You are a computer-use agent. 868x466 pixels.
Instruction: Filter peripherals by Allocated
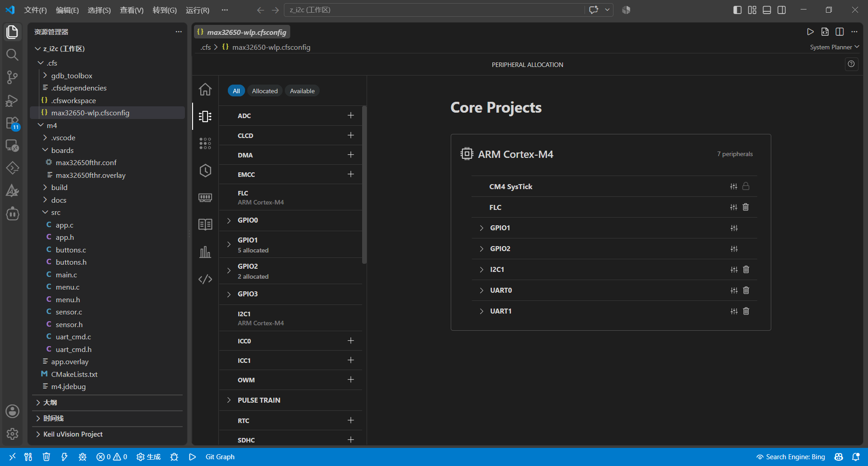tap(265, 91)
